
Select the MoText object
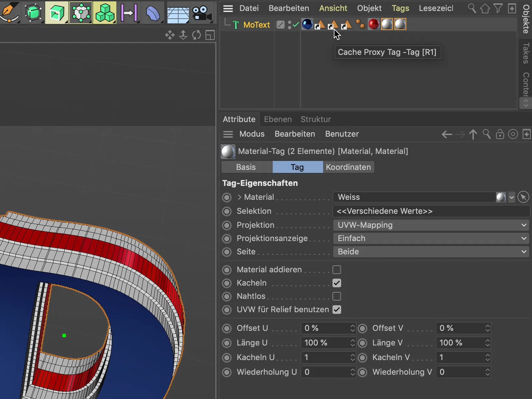pyautogui.click(x=256, y=25)
